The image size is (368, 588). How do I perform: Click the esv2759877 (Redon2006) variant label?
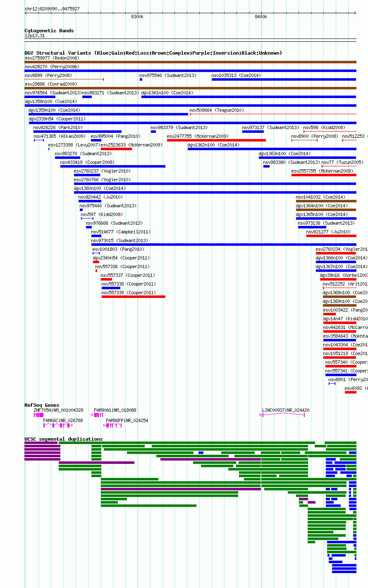point(52,58)
